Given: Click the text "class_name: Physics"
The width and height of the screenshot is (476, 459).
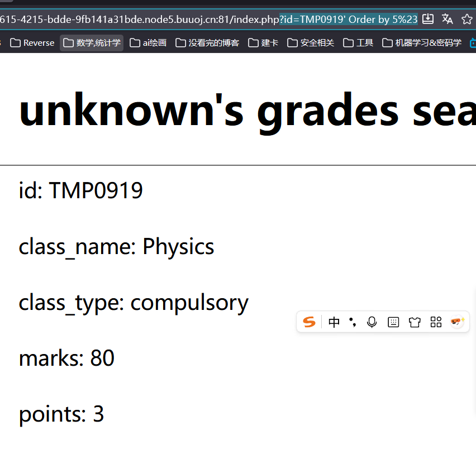Looking at the screenshot, I should [x=117, y=247].
